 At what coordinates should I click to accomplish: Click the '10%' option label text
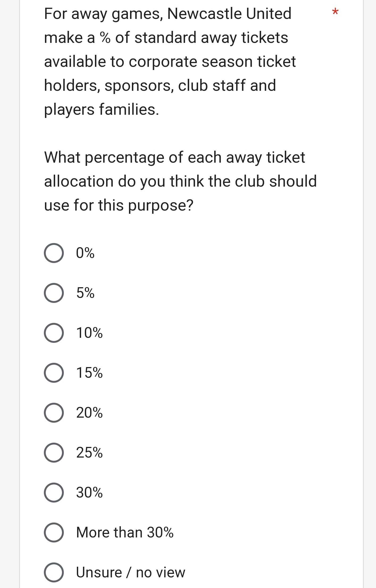click(89, 333)
